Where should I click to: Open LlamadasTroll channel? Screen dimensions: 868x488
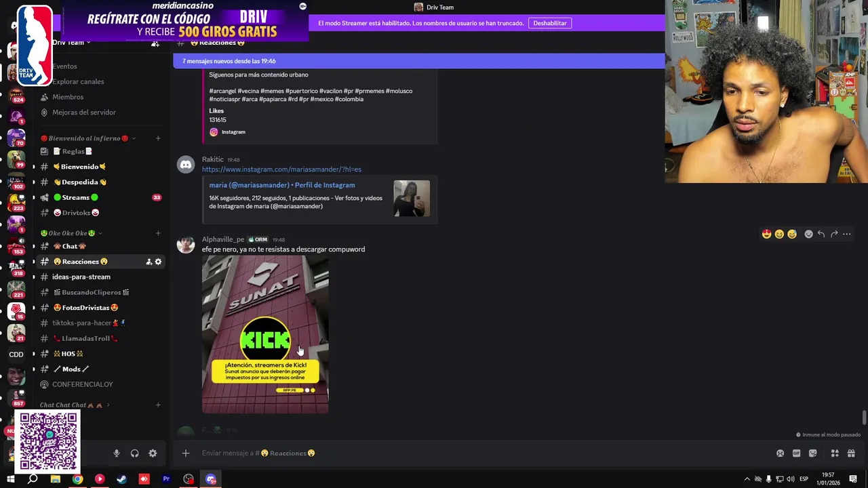tap(102, 338)
